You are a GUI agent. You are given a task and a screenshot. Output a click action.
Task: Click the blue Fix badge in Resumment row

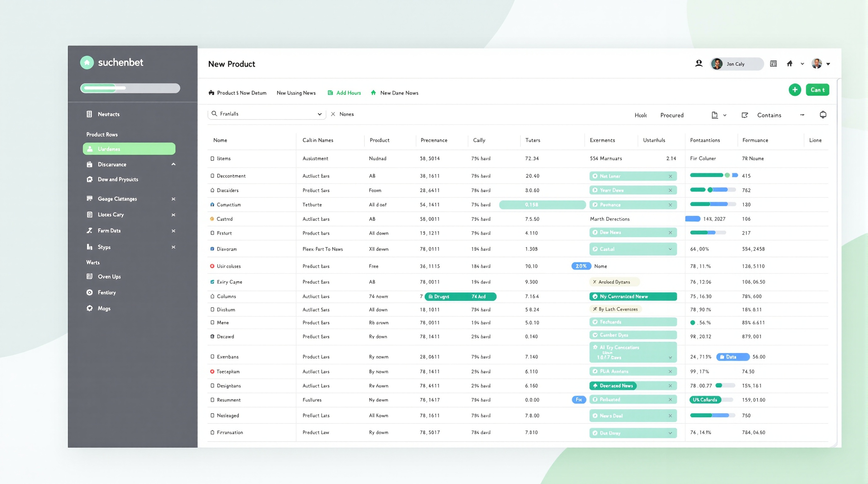[579, 400]
